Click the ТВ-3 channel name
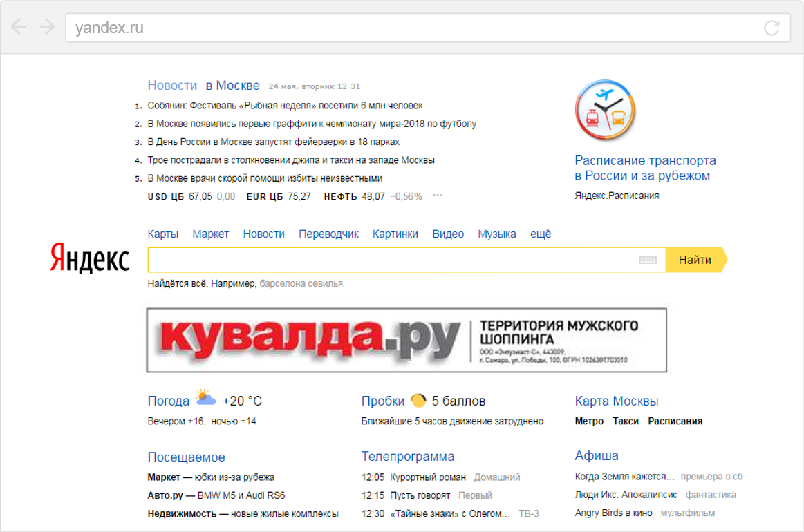 pyautogui.click(x=529, y=513)
